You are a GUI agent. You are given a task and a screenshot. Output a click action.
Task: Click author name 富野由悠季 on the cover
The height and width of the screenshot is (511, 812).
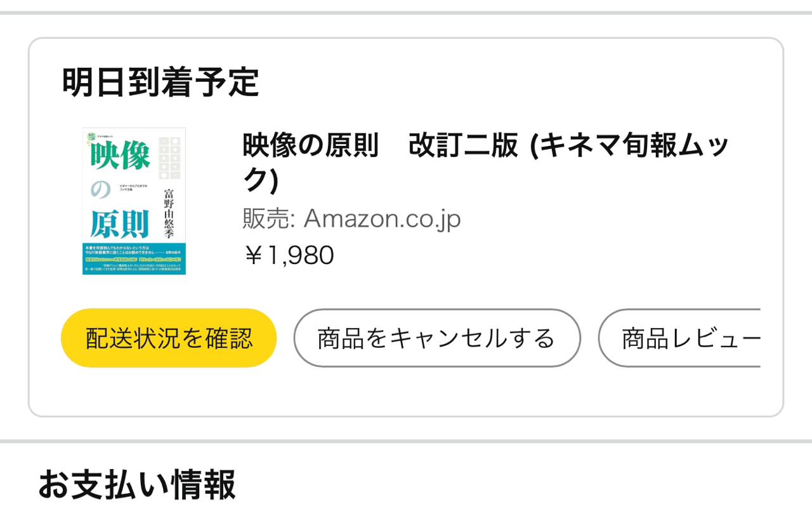pos(169,213)
